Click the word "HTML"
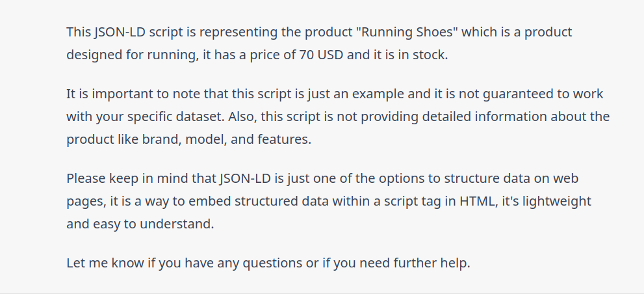Image resolution: width=644 pixels, height=298 pixels. pos(476,201)
